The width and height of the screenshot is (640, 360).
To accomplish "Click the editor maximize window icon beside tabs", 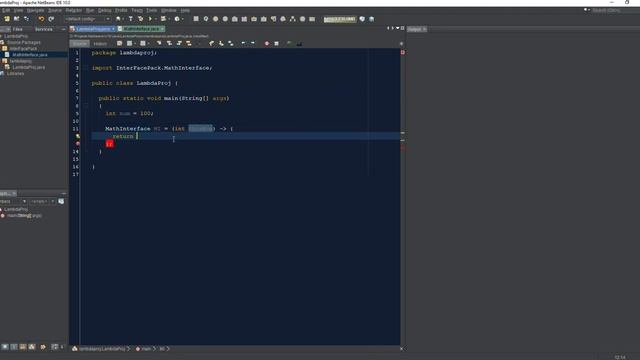I will click(x=402, y=29).
